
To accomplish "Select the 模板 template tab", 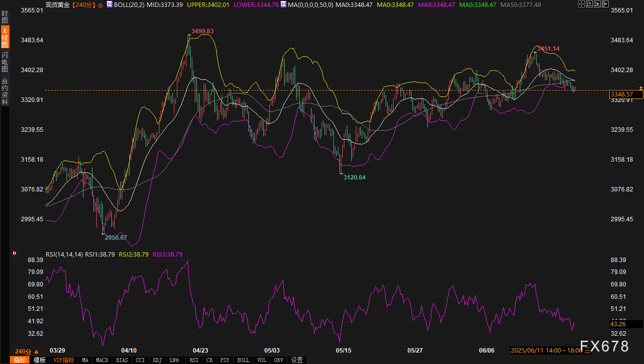I will pos(39,360).
